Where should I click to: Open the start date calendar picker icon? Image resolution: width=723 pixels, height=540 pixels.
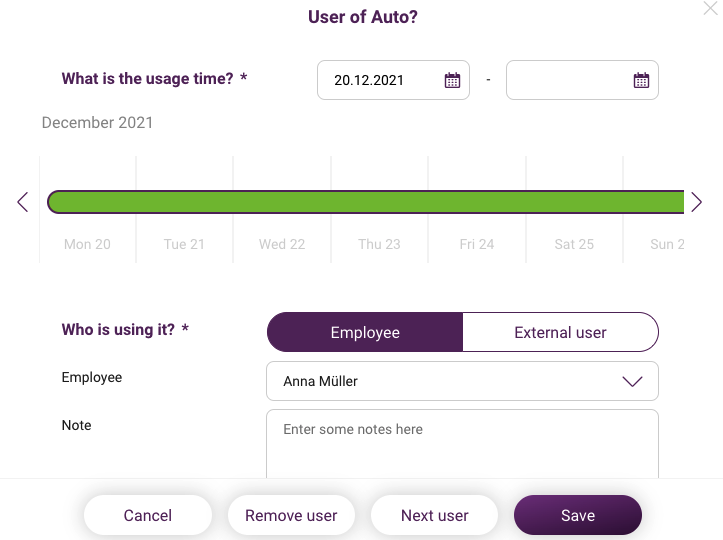(x=452, y=80)
